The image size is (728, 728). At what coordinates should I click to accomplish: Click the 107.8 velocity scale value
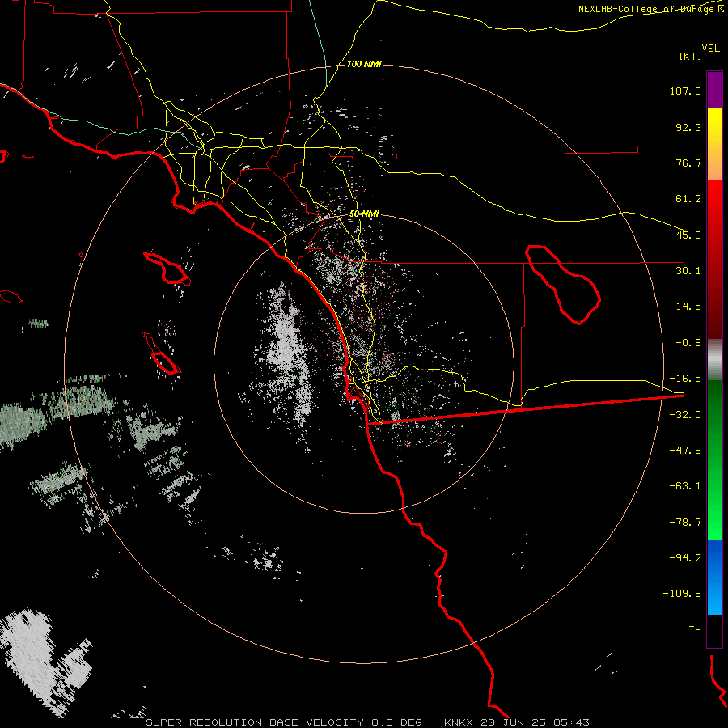pos(685,91)
